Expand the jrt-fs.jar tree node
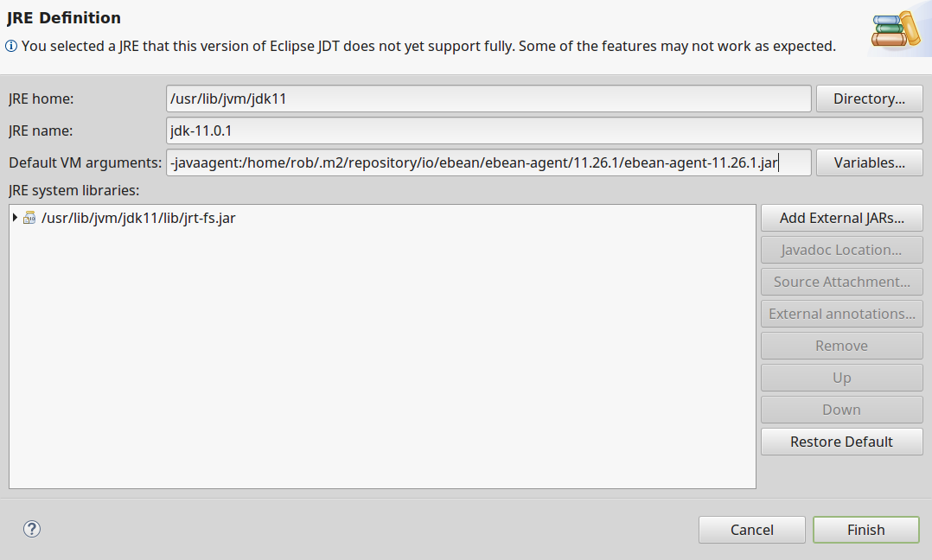This screenshot has height=560, width=932. click(15, 218)
